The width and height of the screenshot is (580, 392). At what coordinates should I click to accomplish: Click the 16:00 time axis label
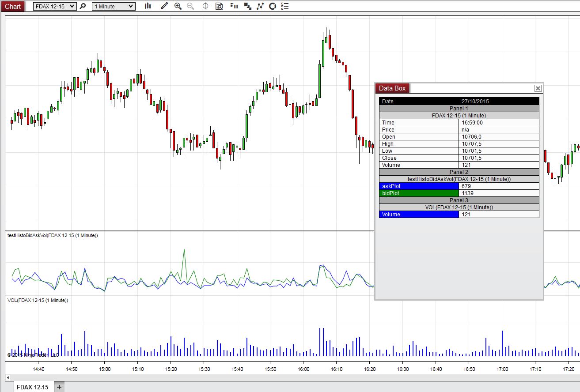tap(303, 369)
